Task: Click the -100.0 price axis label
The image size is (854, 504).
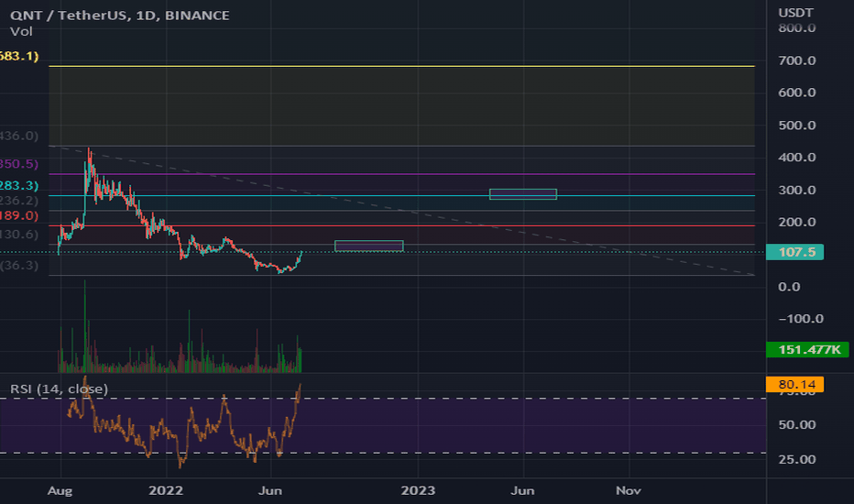Action: [x=801, y=319]
